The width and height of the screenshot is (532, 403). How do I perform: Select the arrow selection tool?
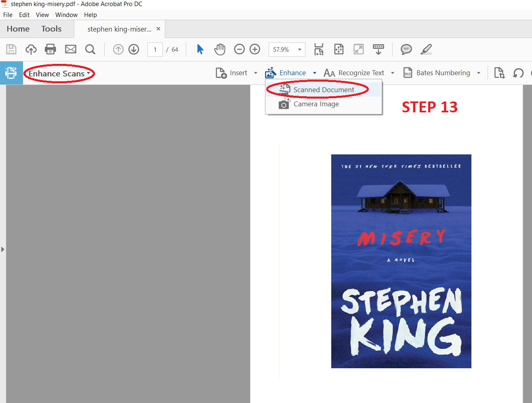(200, 49)
